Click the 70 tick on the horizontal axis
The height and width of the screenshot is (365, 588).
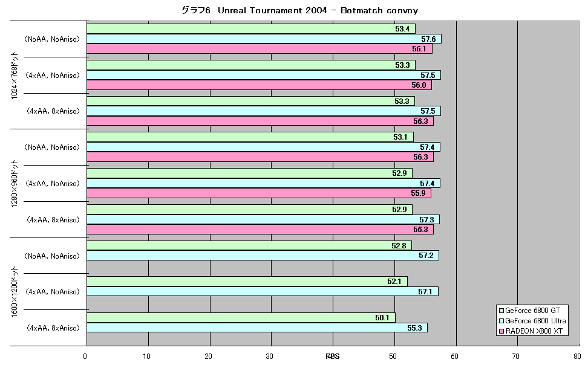516,357
